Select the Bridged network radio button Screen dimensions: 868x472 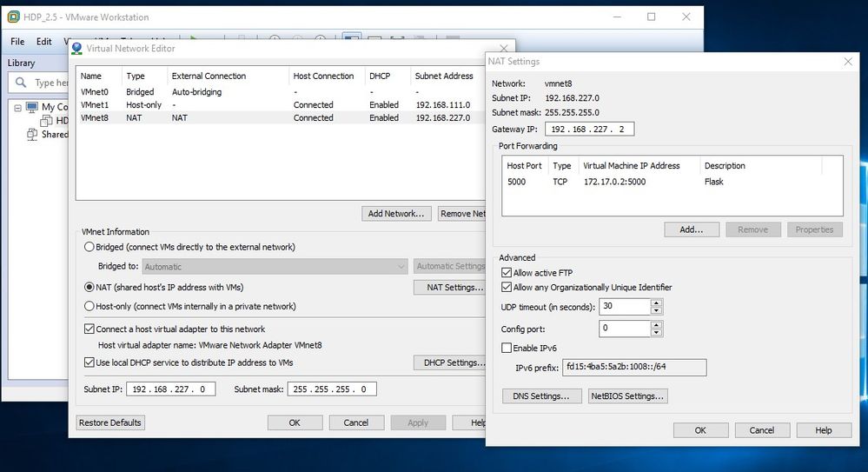(x=89, y=247)
